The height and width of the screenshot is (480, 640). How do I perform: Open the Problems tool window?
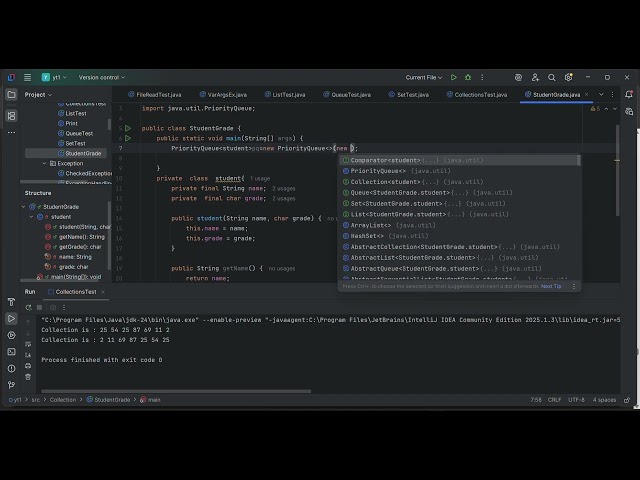(x=11, y=368)
